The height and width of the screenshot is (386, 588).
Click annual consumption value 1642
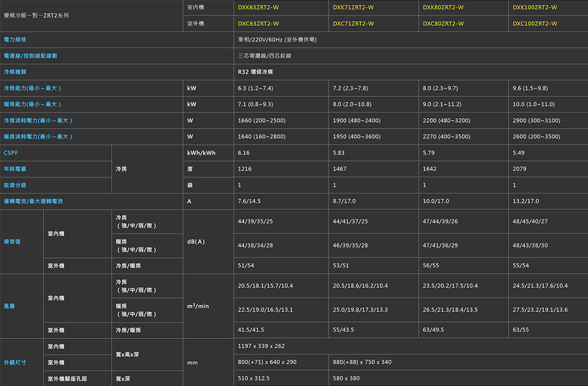(429, 169)
